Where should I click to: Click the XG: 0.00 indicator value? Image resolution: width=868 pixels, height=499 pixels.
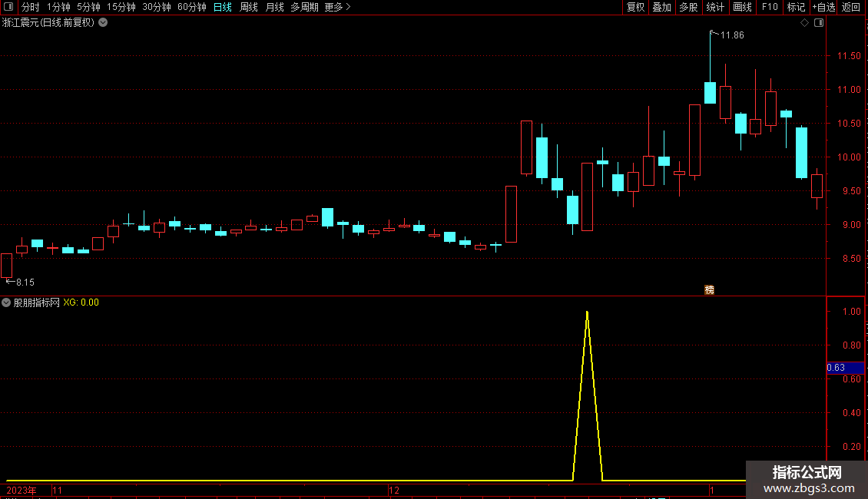click(x=81, y=302)
